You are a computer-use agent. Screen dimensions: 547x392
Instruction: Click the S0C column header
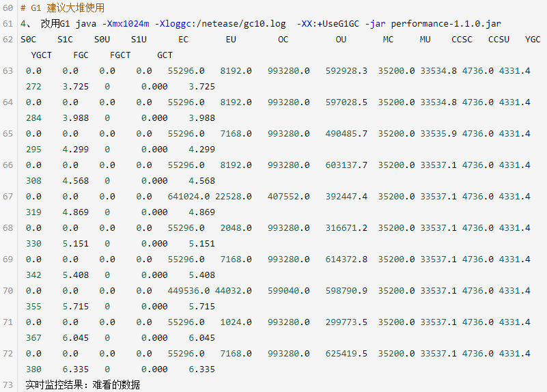pos(28,39)
